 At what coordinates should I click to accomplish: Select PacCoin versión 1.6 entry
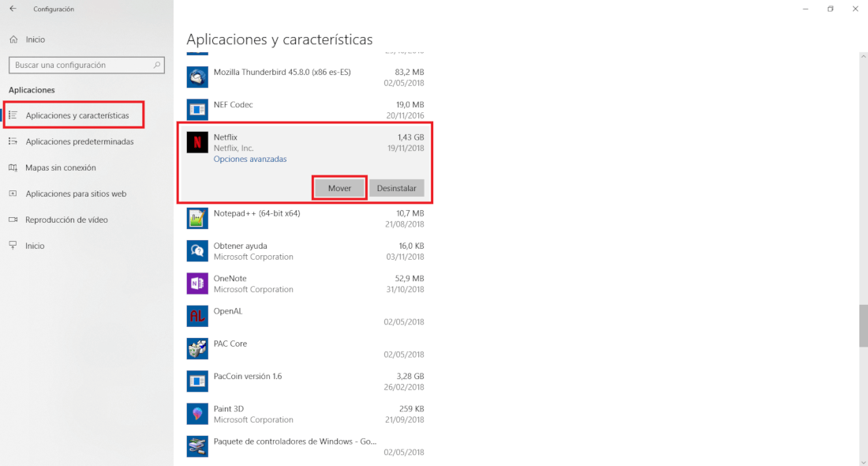pyautogui.click(x=305, y=381)
